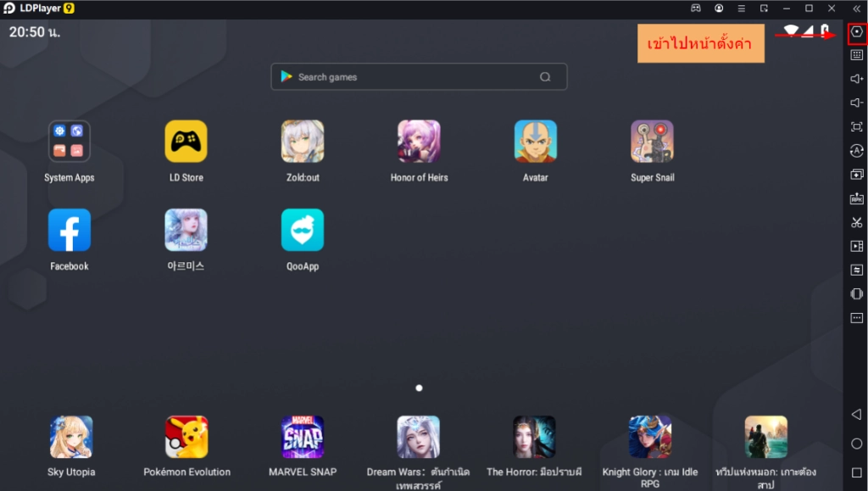868x491 pixels.
Task: Open the multi-instance manager icon
Action: pyautogui.click(x=856, y=175)
